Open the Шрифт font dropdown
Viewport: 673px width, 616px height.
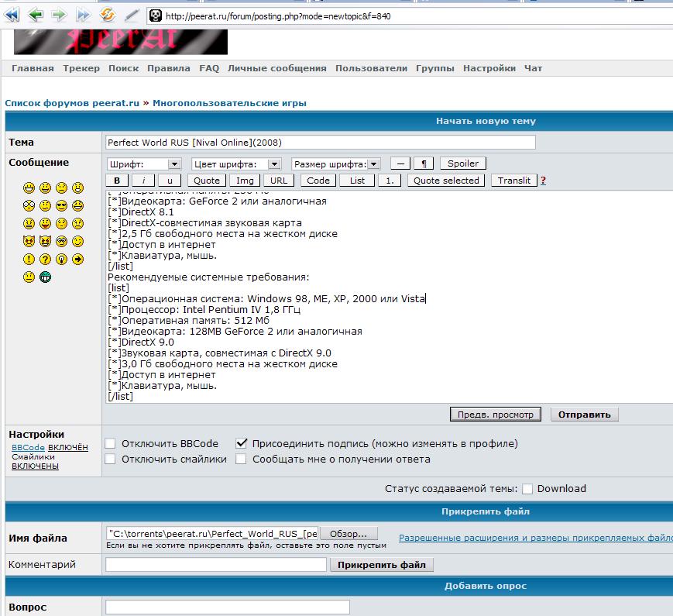coord(144,164)
